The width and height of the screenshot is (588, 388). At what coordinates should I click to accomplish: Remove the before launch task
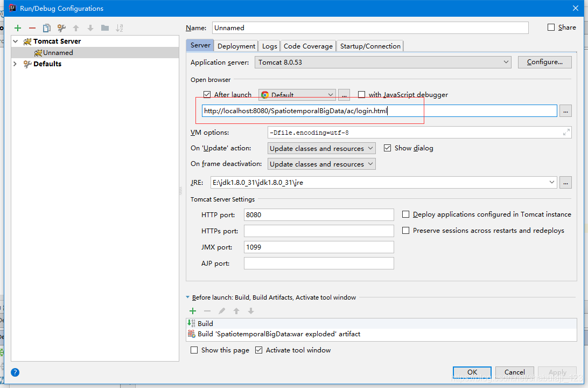click(x=207, y=311)
